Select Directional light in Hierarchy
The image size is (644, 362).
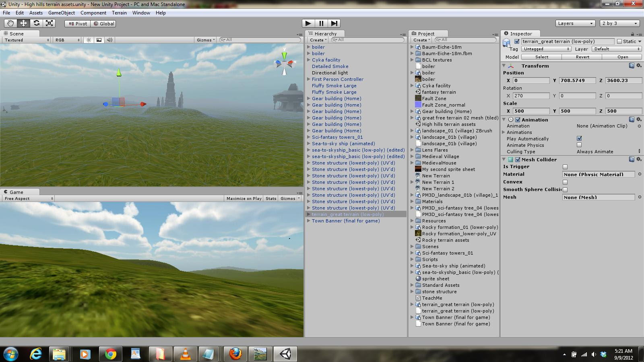click(330, 73)
